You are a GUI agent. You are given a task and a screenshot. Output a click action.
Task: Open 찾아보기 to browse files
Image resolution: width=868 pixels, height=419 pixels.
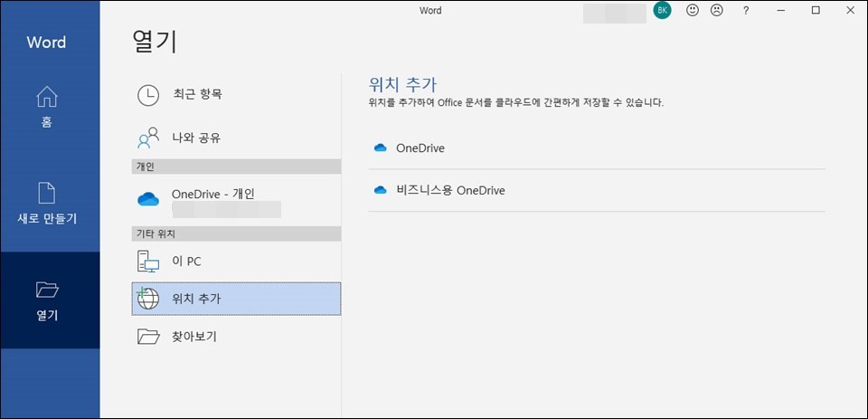tap(236, 337)
